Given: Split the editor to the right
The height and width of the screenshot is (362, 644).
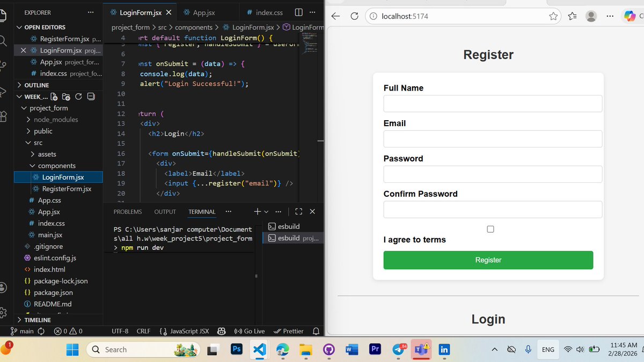Looking at the screenshot, I should pos(299,12).
